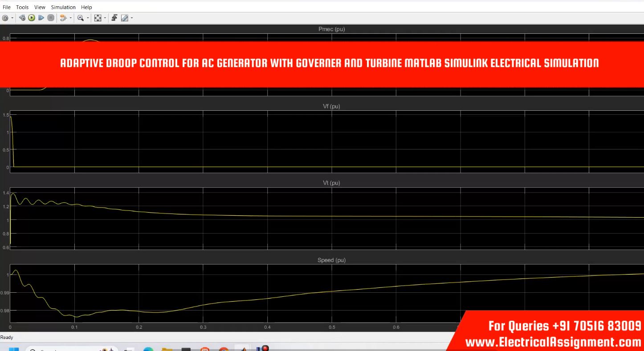Select the Cursor Measurements ruler icon
This screenshot has height=351, width=644.
[125, 18]
